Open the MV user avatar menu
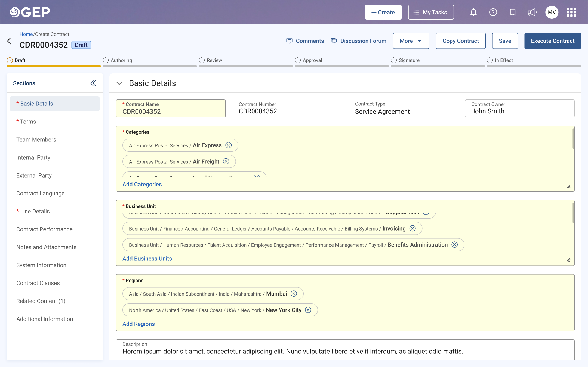588x367 pixels. tap(552, 12)
